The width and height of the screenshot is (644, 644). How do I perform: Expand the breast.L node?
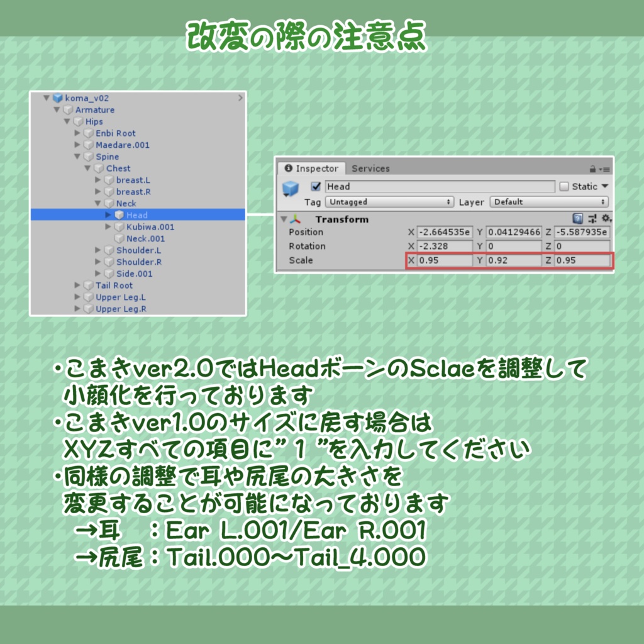click(x=97, y=180)
